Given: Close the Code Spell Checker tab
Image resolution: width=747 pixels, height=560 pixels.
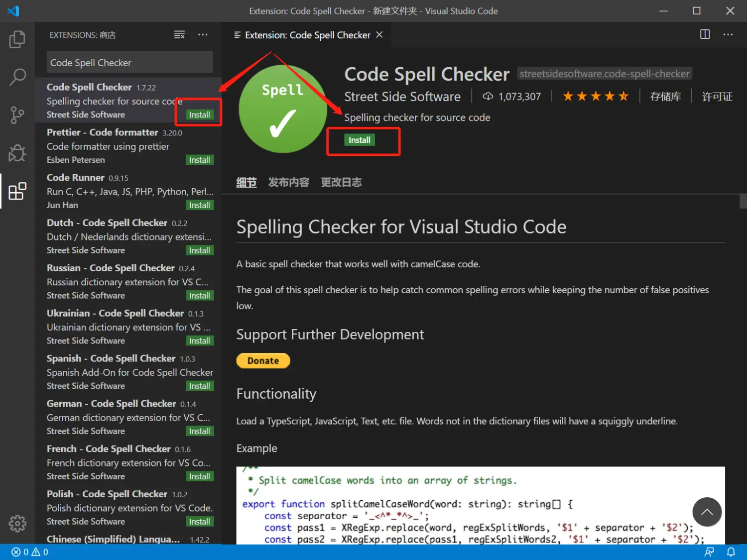Looking at the screenshot, I should coord(379,34).
